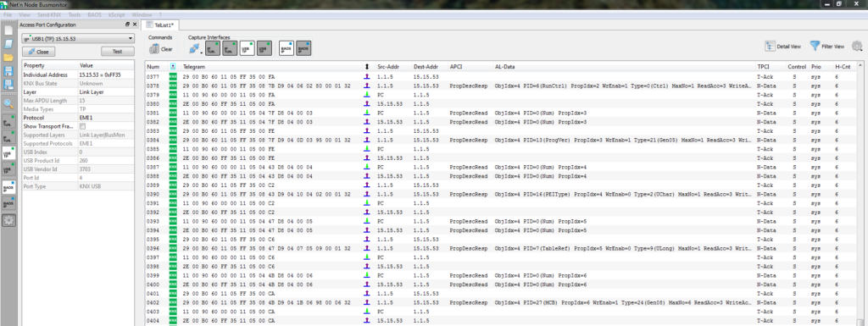Expand the capture connect icon dropdown arrow
This screenshot has width=868, height=326.
[x=202, y=52]
